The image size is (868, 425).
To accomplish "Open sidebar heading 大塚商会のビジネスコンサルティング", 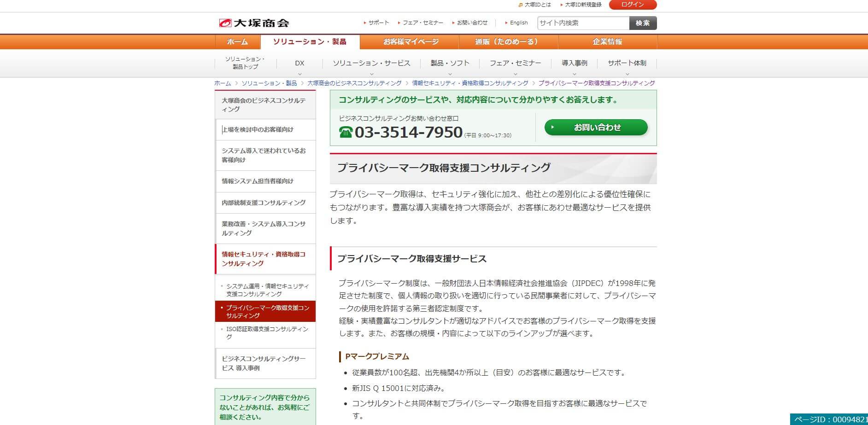I will [265, 105].
